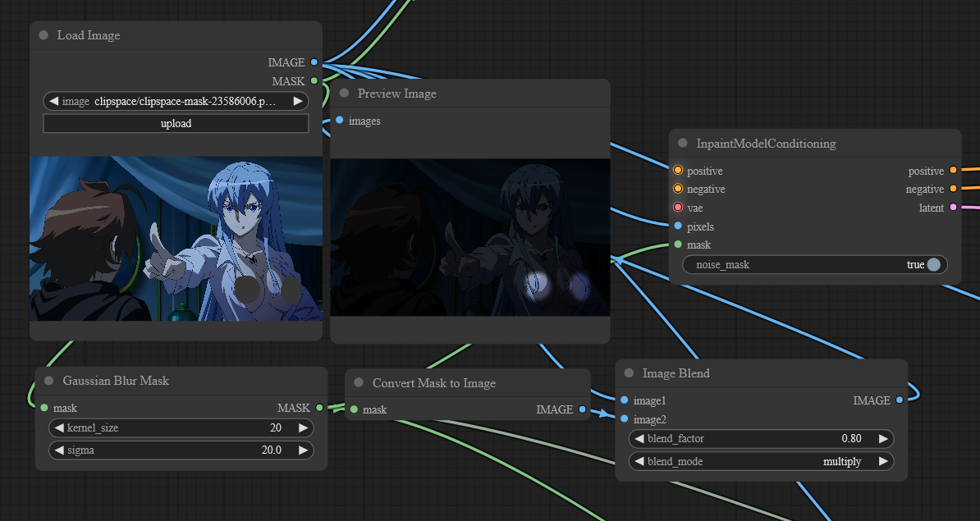Open the image filename combo box
This screenshot has height=521, width=980.
tap(176, 101)
